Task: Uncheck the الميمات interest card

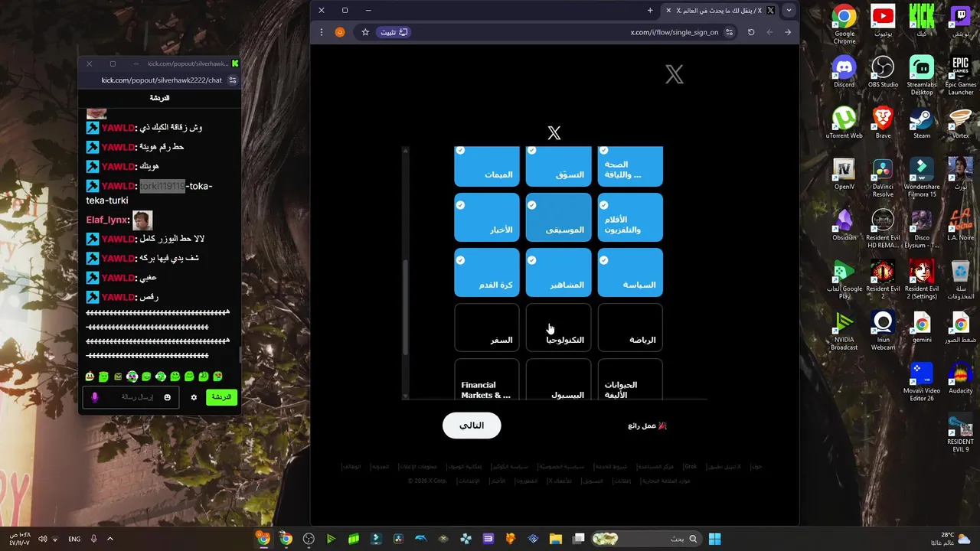Action: point(486,165)
